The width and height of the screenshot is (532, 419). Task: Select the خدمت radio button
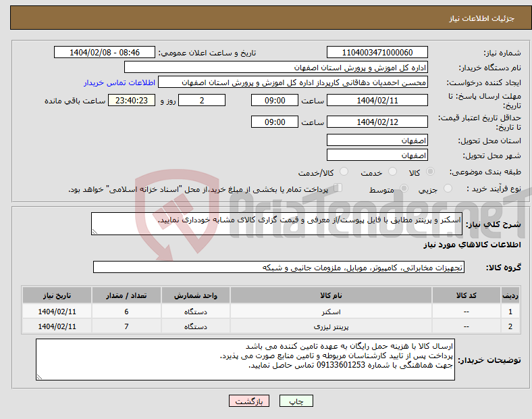pyautogui.click(x=392, y=172)
